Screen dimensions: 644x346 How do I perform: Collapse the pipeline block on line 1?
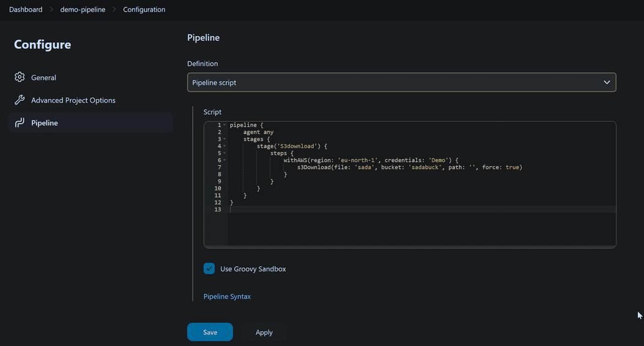pyautogui.click(x=224, y=125)
